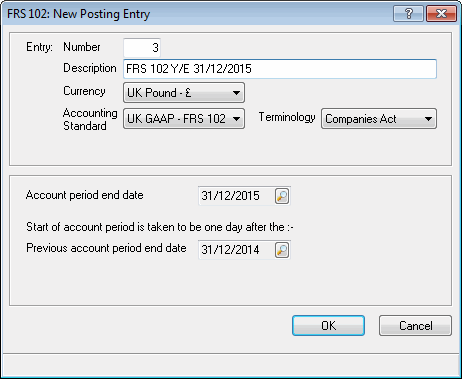
Task: Click the Terminology label
Action: coord(287,117)
